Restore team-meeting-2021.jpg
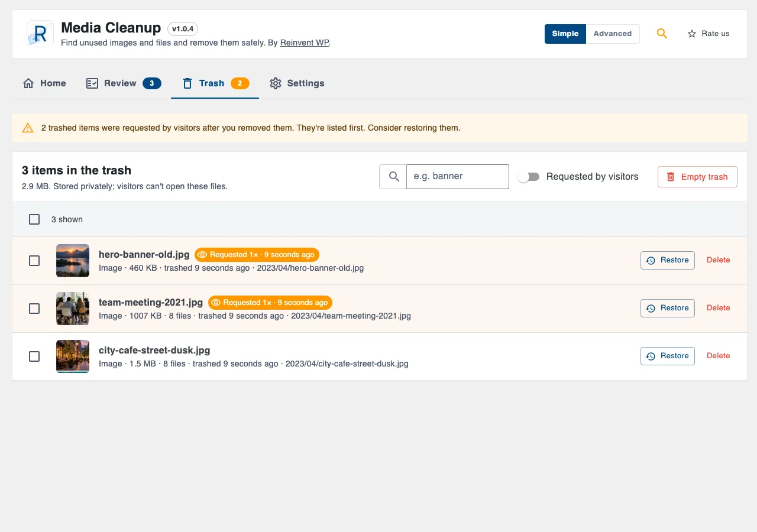The width and height of the screenshot is (757, 532). [668, 308]
